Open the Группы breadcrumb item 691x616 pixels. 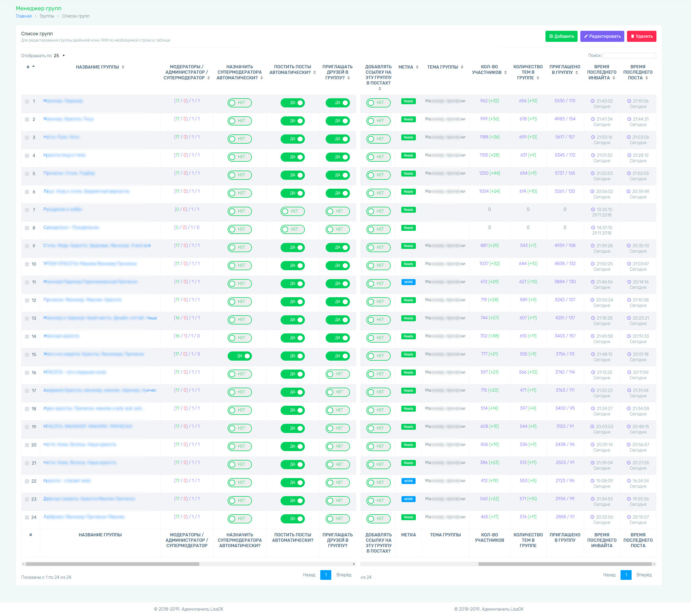[47, 16]
